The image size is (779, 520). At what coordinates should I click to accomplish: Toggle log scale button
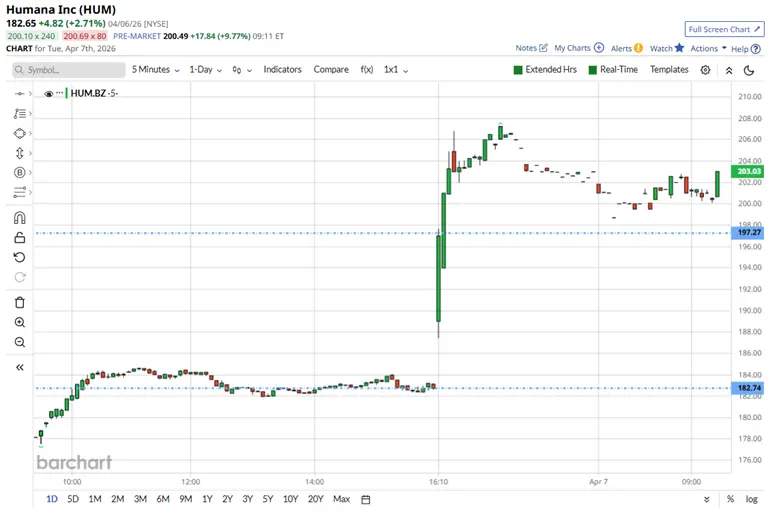[x=751, y=499]
